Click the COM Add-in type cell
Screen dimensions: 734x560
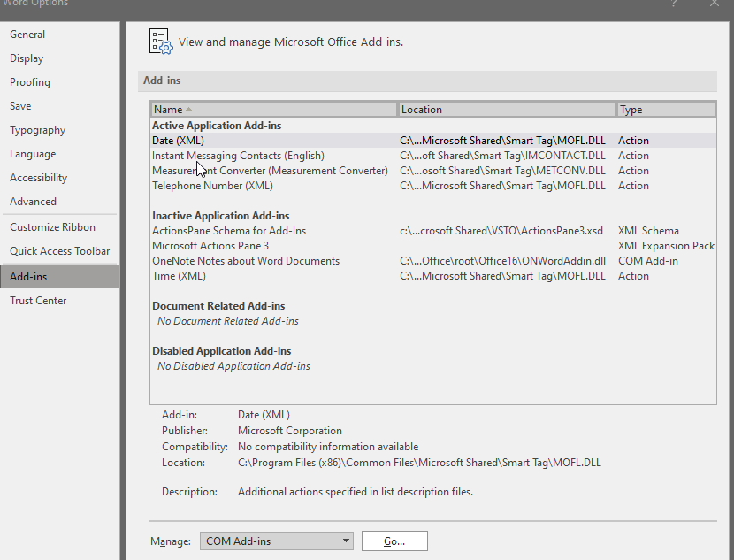coord(648,261)
